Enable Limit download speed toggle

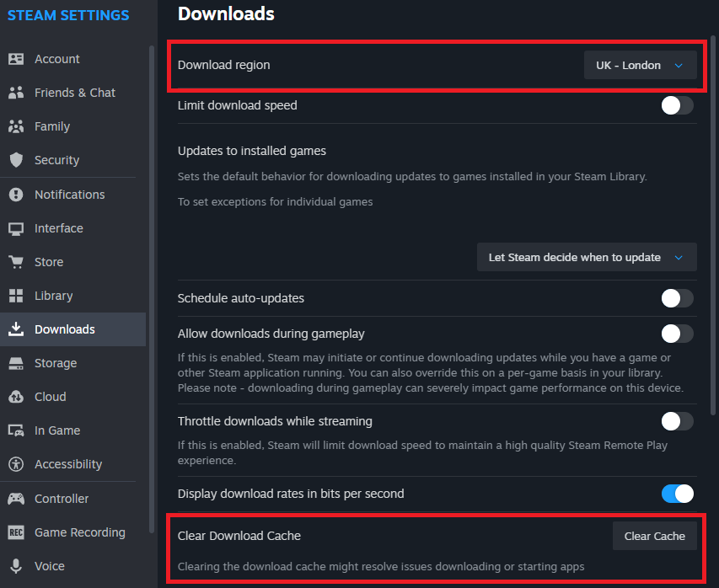tap(677, 106)
